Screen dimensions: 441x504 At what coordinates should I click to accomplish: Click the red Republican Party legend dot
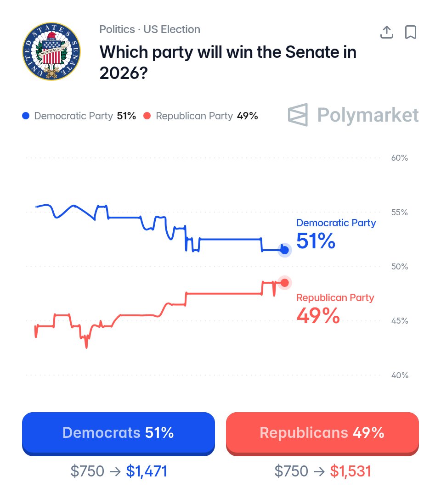pyautogui.click(x=147, y=116)
